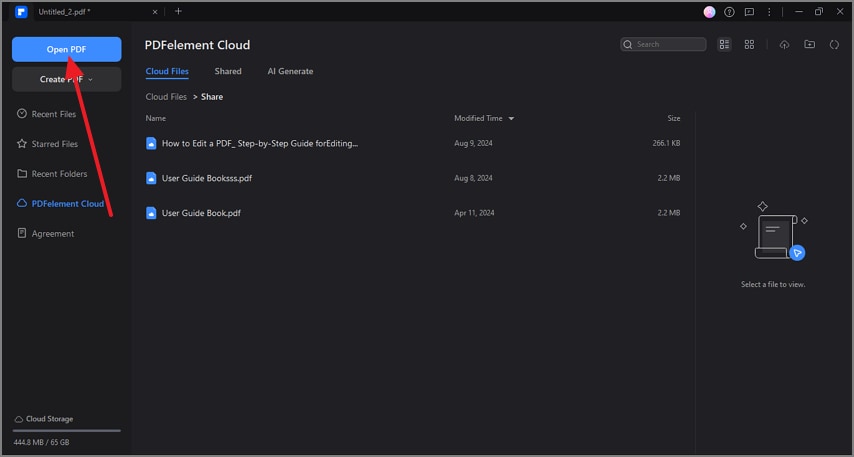Screen dimensions: 854x457
Task: Click the Cloud Storage cloud icon
Action: click(x=19, y=419)
